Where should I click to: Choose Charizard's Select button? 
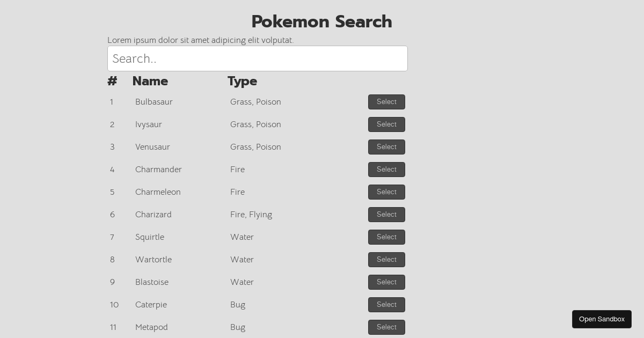click(386, 215)
